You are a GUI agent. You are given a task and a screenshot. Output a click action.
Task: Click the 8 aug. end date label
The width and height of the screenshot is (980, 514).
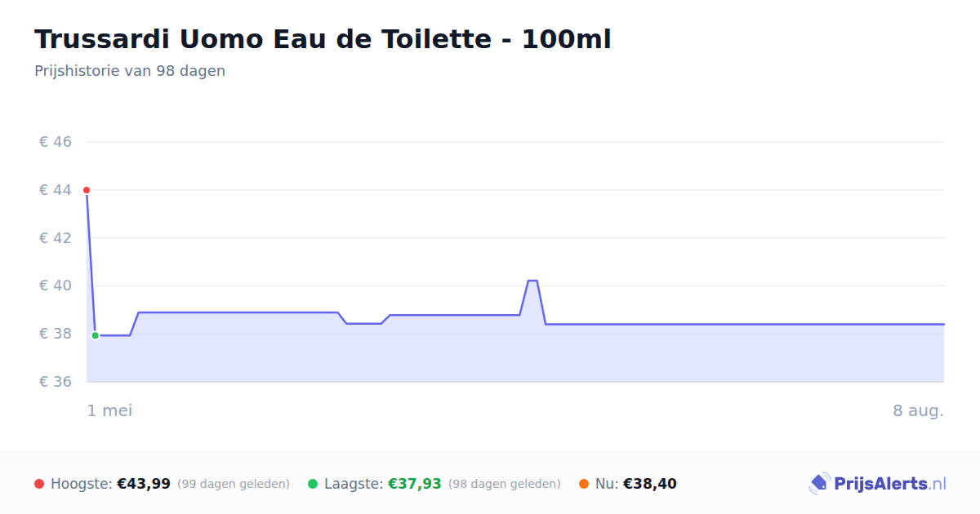click(x=918, y=410)
